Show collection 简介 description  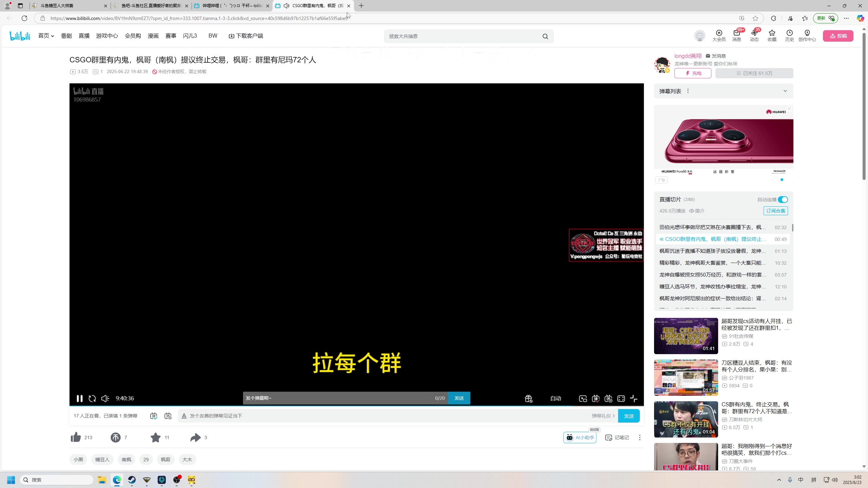pyautogui.click(x=697, y=211)
